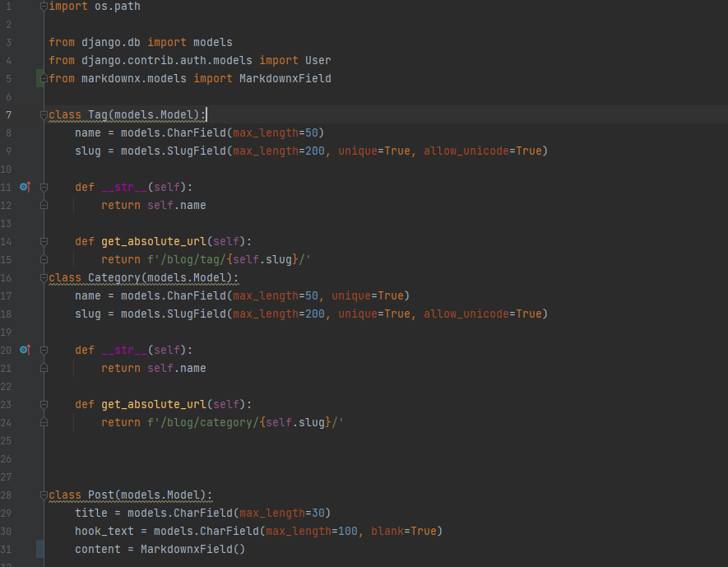Click 'max_length=30' on line 29
728x567 pixels.
pos(282,514)
